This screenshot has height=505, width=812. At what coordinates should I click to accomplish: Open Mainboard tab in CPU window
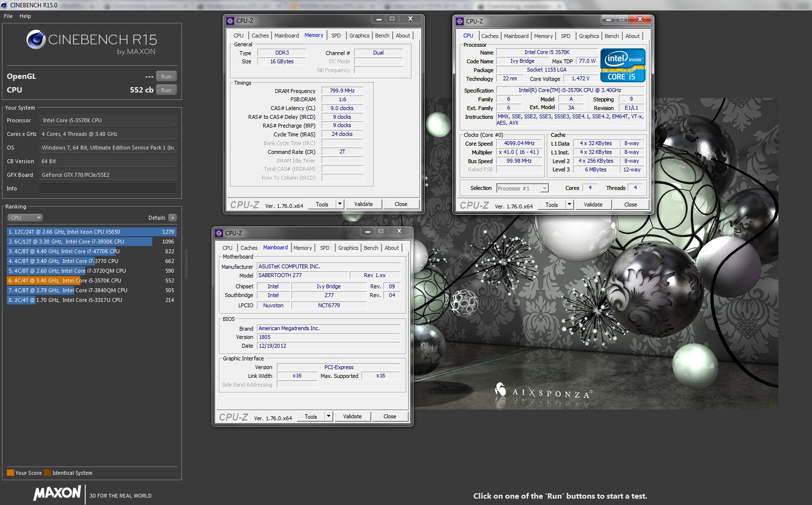(x=516, y=36)
